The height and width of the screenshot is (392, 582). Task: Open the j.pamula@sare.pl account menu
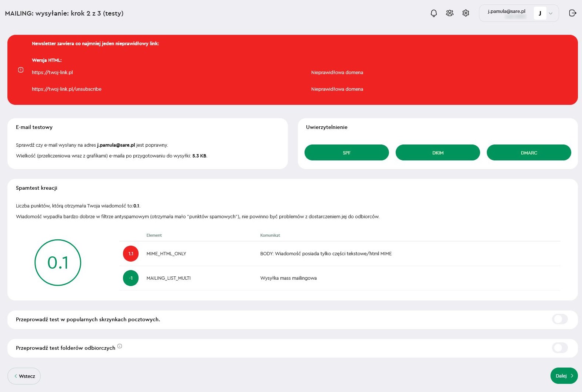tap(506, 12)
